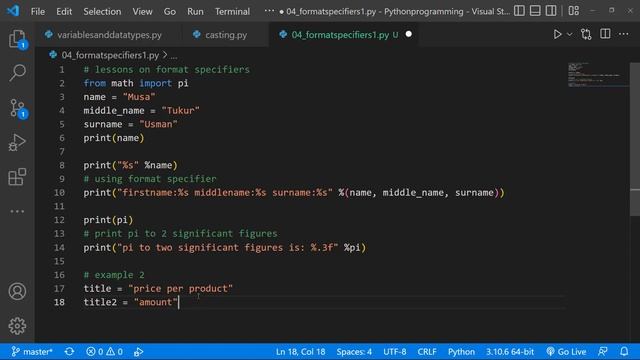Open the Run and Debug view

[x=18, y=142]
